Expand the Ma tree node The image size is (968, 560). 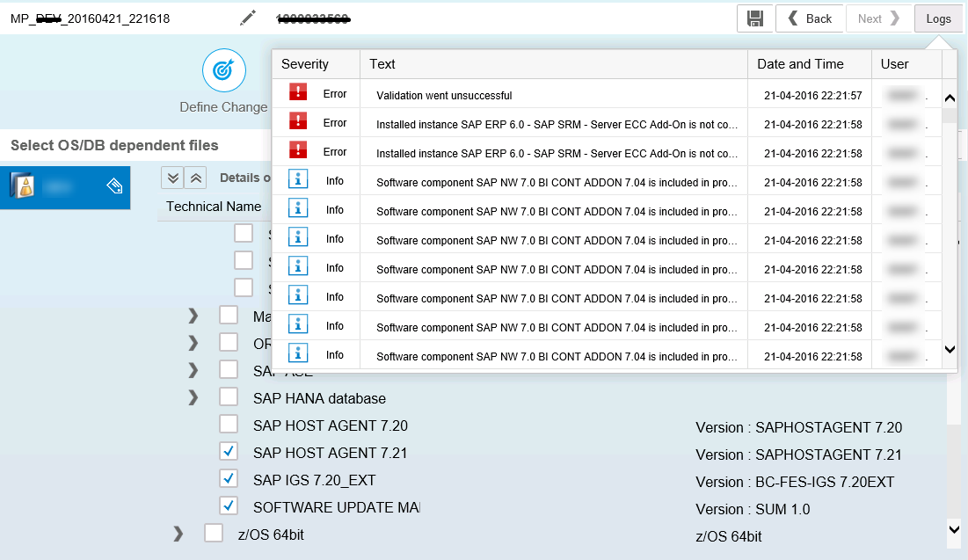pos(193,316)
